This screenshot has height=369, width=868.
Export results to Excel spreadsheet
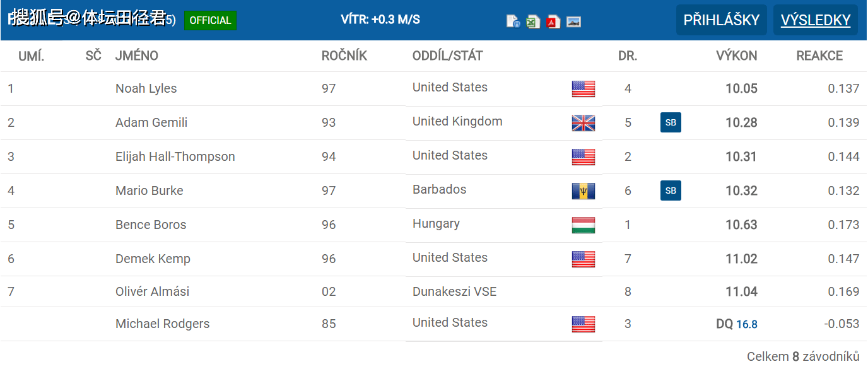533,21
